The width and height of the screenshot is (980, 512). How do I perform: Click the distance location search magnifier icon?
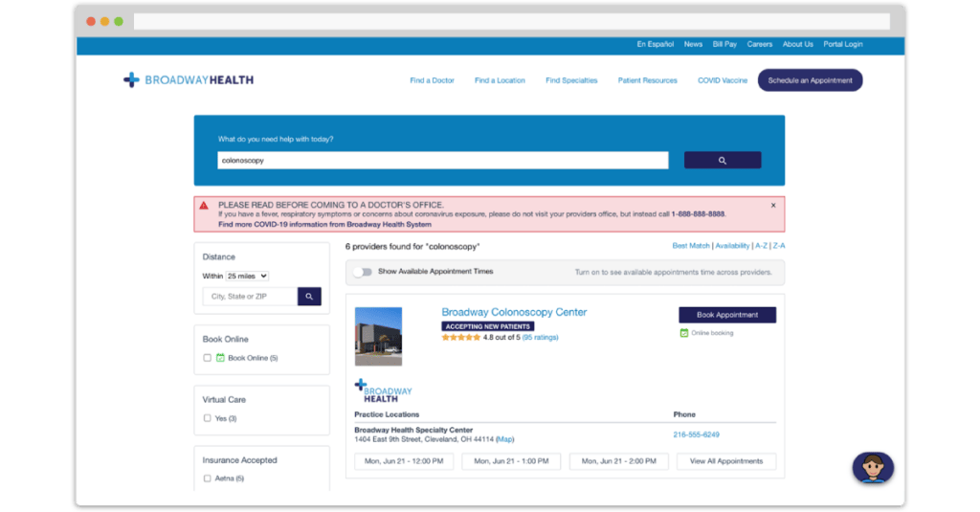click(309, 297)
